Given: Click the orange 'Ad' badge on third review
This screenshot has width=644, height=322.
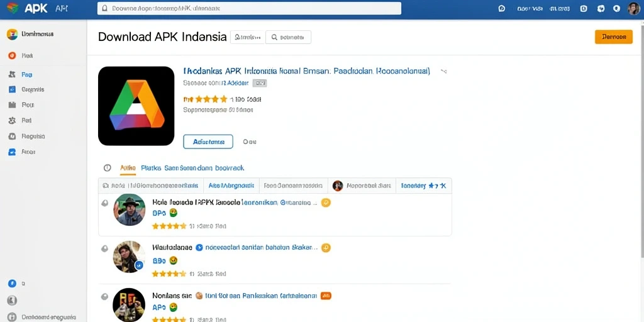Looking at the screenshot, I should click(x=326, y=296).
